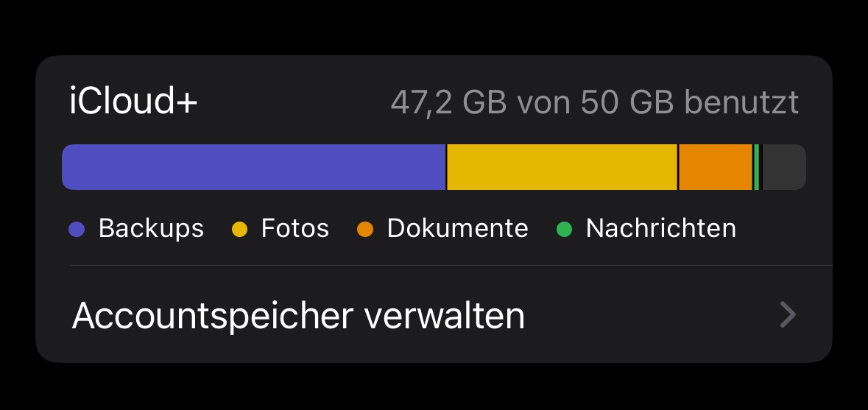This screenshot has width=868, height=410.
Task: Click the Nachrichten legend label
Action: [x=660, y=228]
